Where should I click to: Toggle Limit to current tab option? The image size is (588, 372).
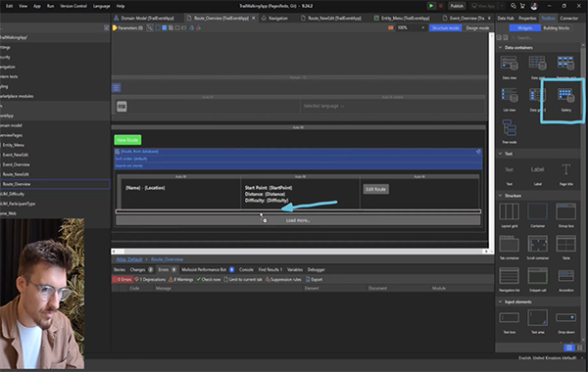click(243, 279)
